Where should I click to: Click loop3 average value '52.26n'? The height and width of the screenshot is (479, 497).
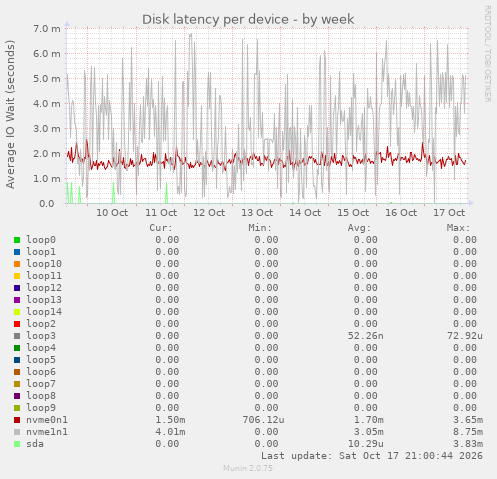[x=366, y=336]
